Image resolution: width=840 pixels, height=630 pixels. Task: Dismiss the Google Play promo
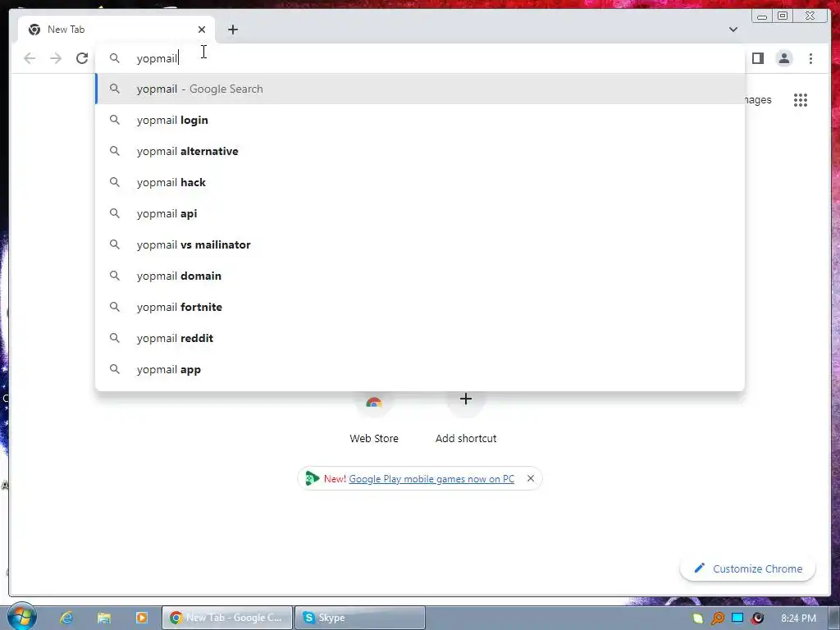point(531,478)
